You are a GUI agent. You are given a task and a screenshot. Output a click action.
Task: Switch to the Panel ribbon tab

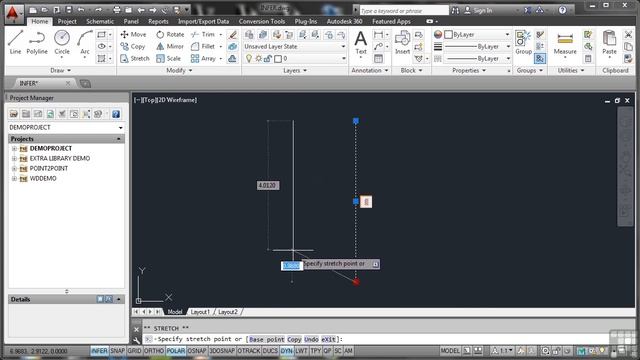tap(131, 21)
